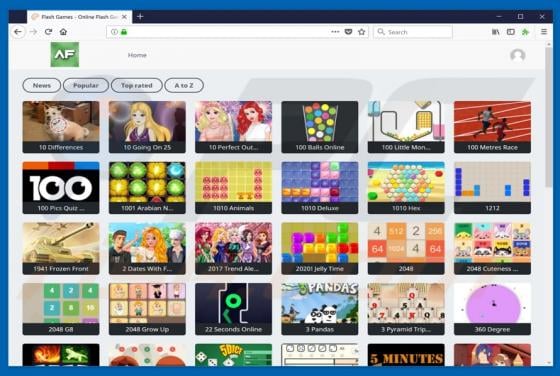Open the 2 Dates With F... game
The height and width of the screenshot is (376, 560).
(x=147, y=248)
